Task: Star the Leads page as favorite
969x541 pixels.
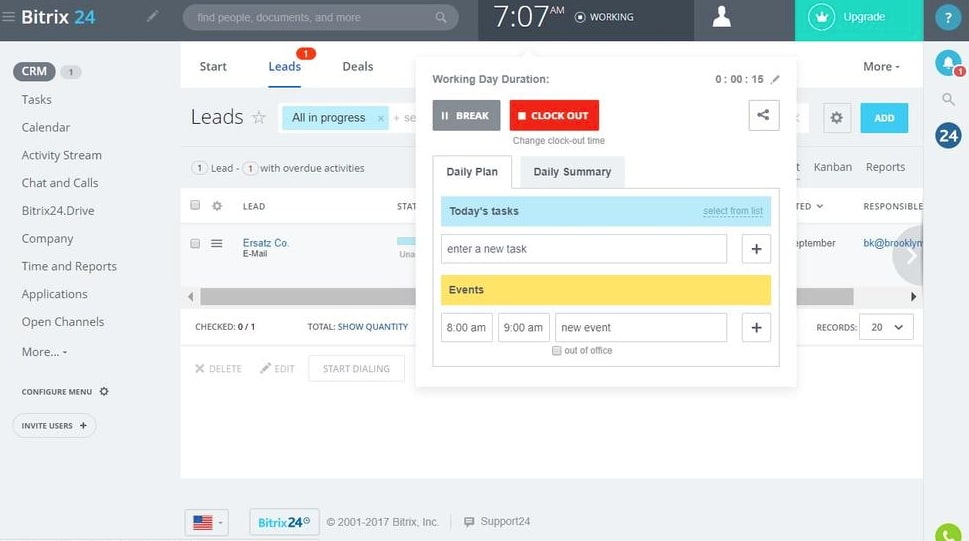Action: point(259,117)
